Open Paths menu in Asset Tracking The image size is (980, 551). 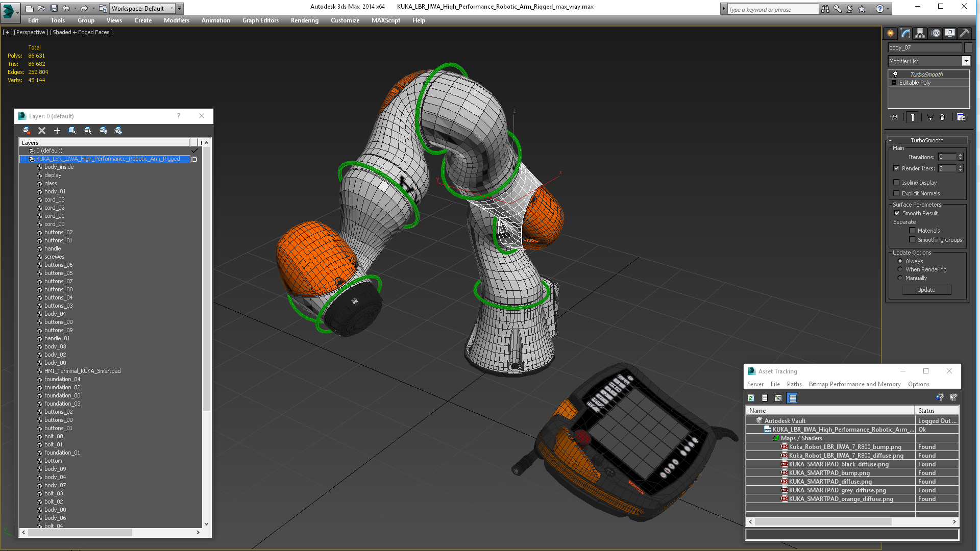click(794, 384)
